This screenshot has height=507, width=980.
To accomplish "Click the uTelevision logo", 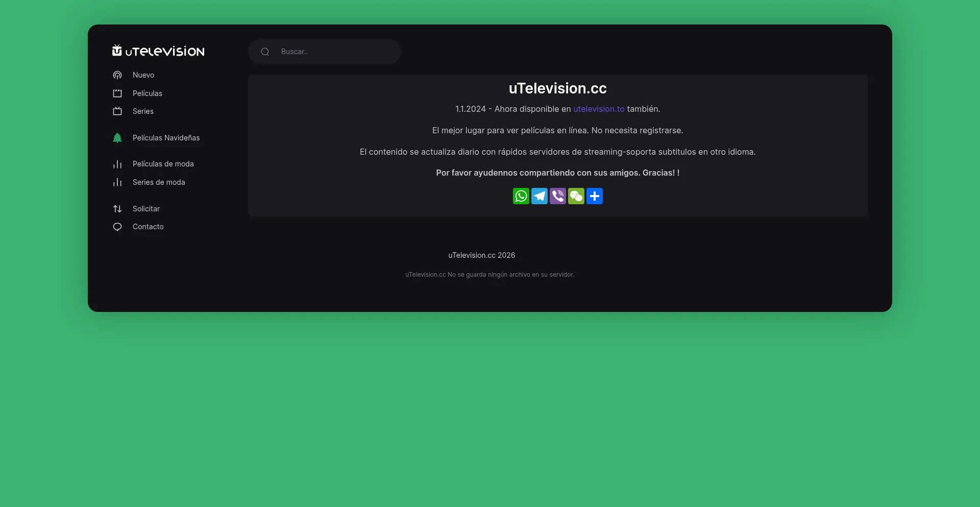I will 158,51.
